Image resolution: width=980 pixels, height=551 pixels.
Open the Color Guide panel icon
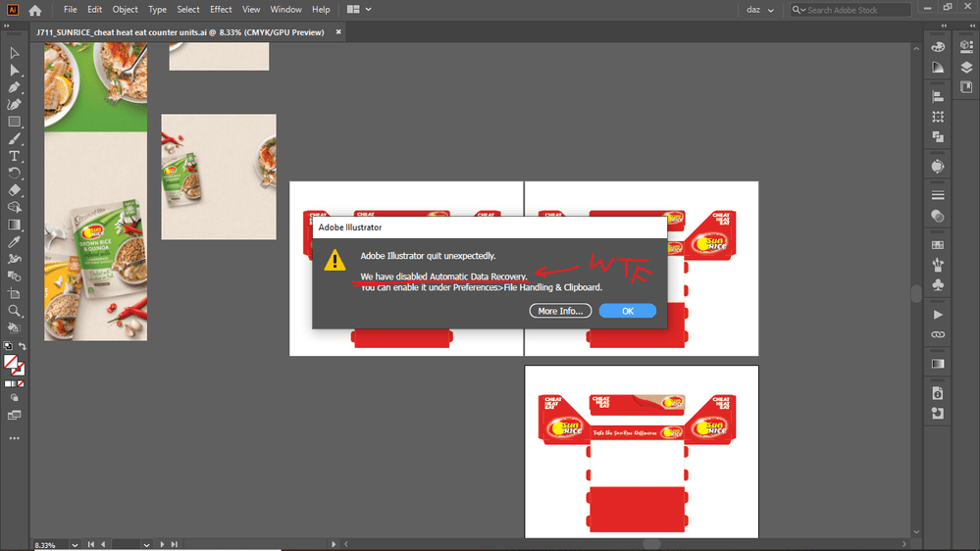point(938,68)
